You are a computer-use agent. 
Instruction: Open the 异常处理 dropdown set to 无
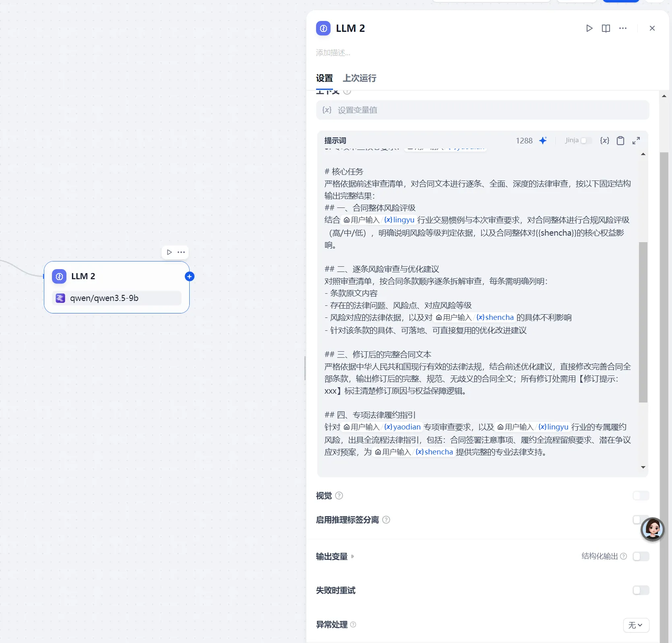click(x=635, y=625)
